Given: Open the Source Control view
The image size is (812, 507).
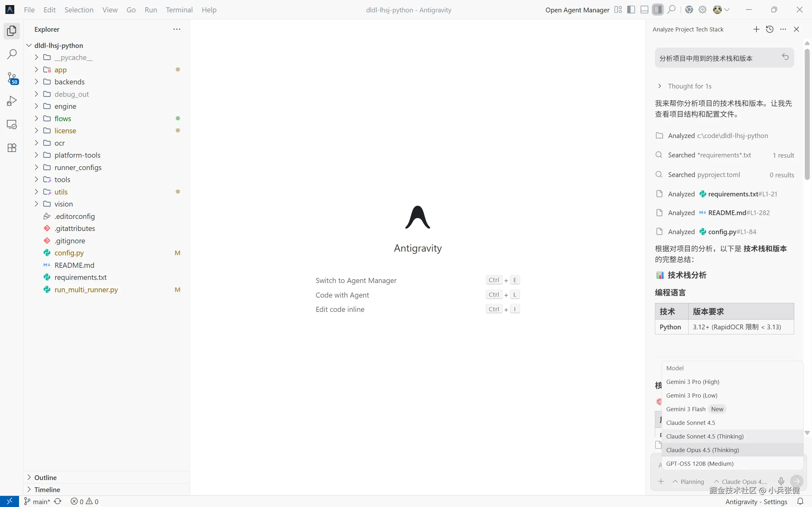Looking at the screenshot, I should 12,78.
